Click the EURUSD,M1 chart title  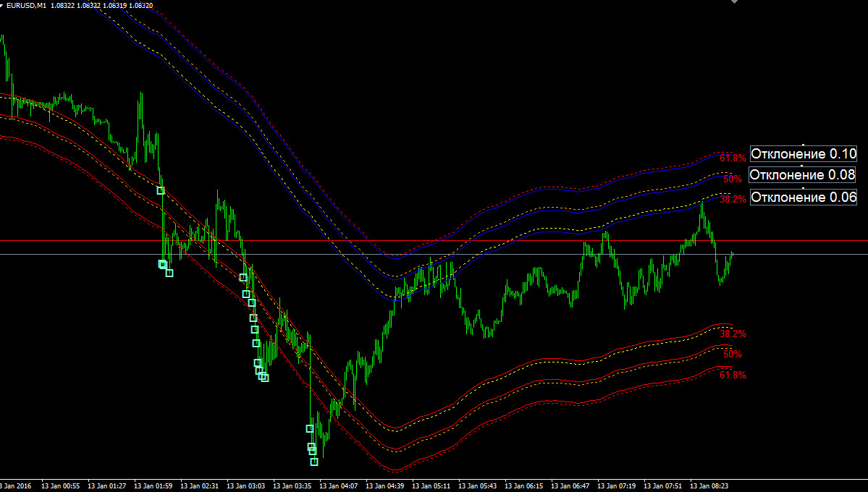[26, 6]
